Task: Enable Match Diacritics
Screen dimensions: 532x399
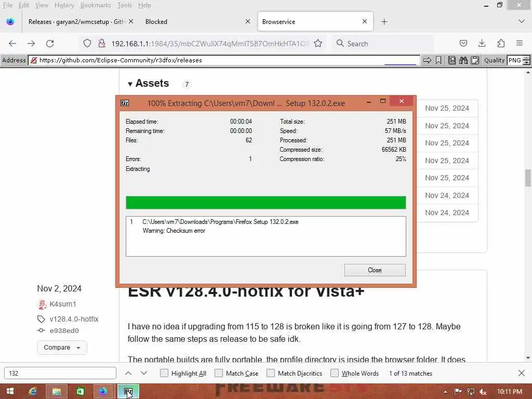Action: coord(270,373)
